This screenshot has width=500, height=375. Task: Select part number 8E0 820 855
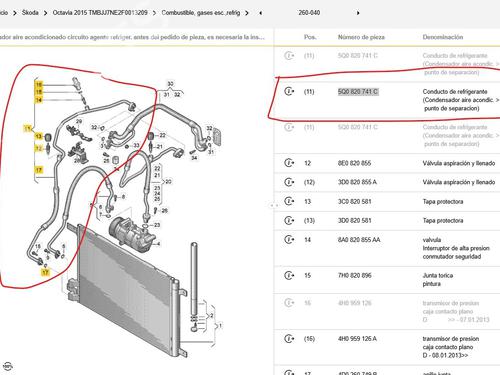[x=354, y=163]
